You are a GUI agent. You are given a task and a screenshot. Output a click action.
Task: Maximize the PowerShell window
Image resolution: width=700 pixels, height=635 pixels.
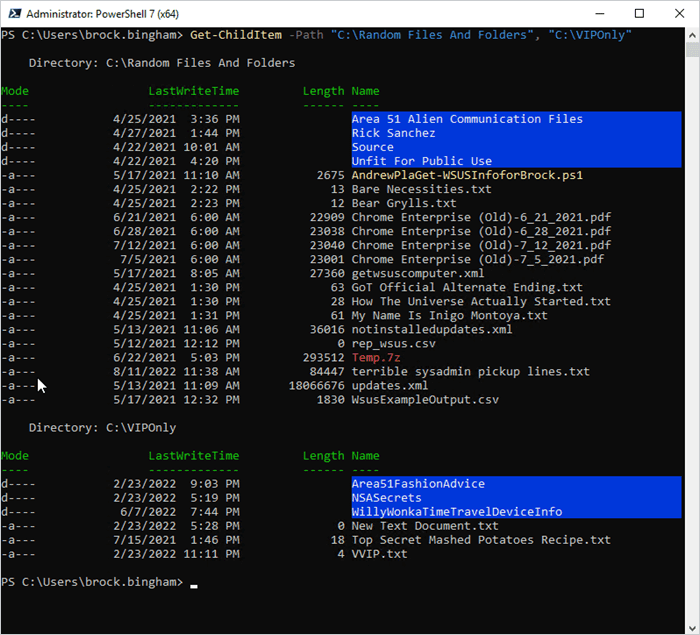click(x=639, y=14)
